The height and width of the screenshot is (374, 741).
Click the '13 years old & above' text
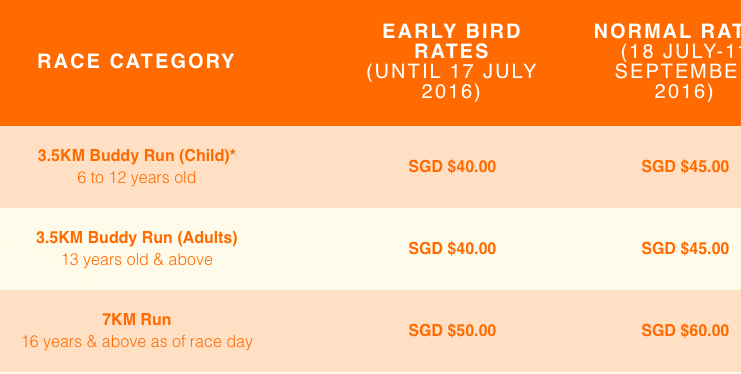[137, 260]
